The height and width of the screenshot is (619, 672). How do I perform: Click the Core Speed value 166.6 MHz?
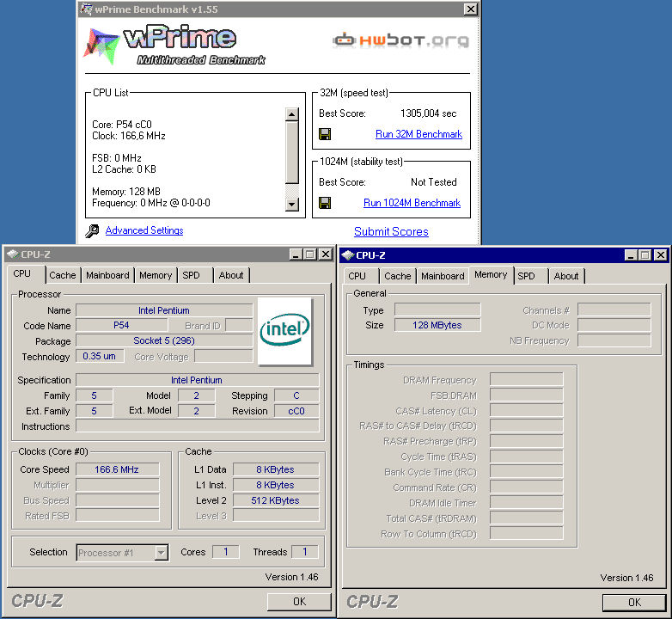[x=118, y=469]
